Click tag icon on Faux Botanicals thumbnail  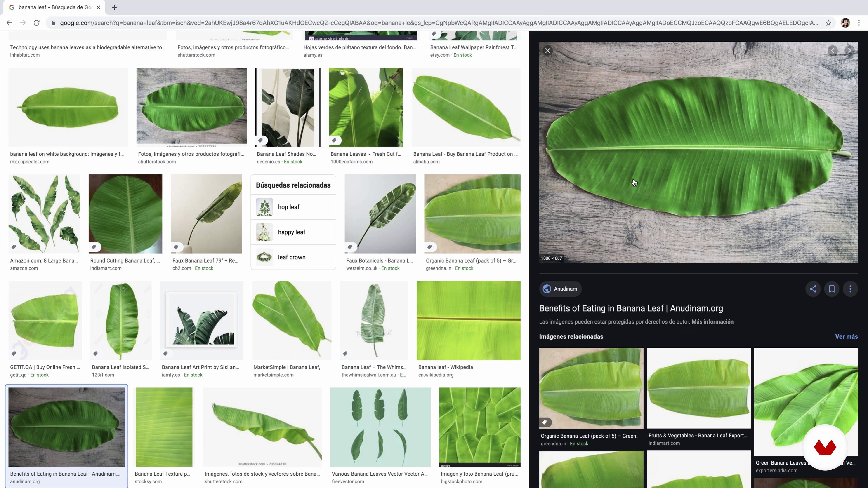coord(350,247)
